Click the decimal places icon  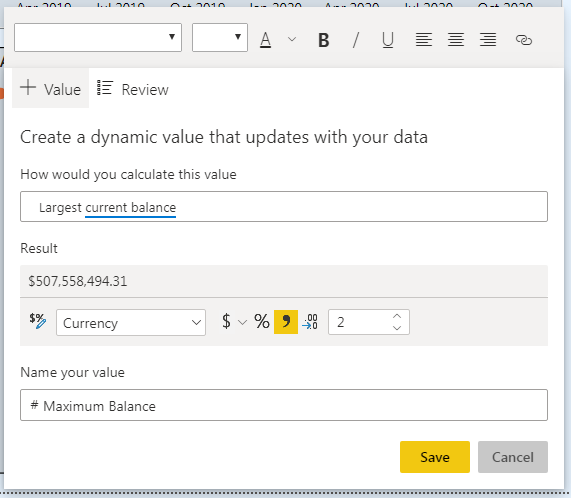[310, 322]
